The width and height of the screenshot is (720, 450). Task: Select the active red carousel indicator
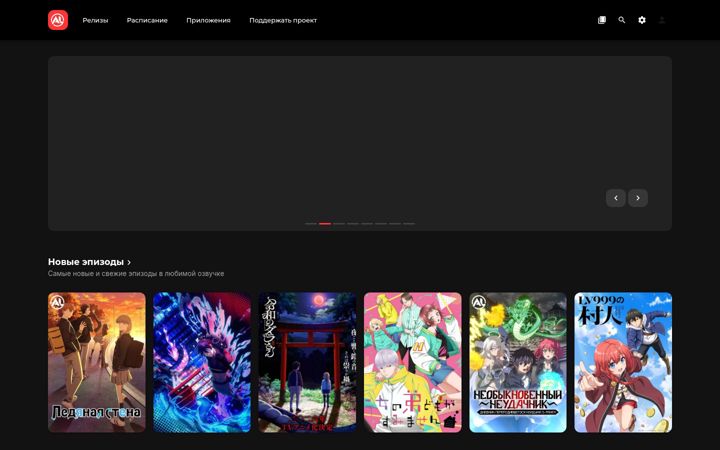tap(325, 224)
